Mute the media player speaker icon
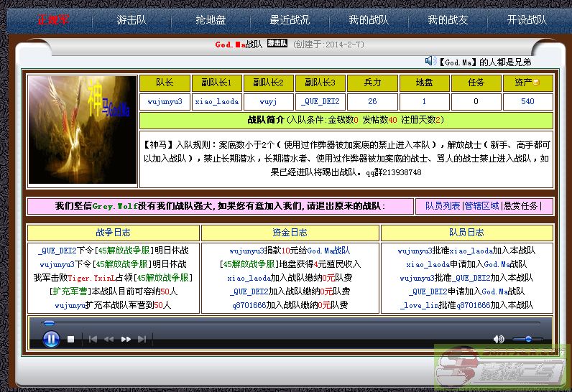The height and width of the screenshot is (392, 572). [x=498, y=339]
